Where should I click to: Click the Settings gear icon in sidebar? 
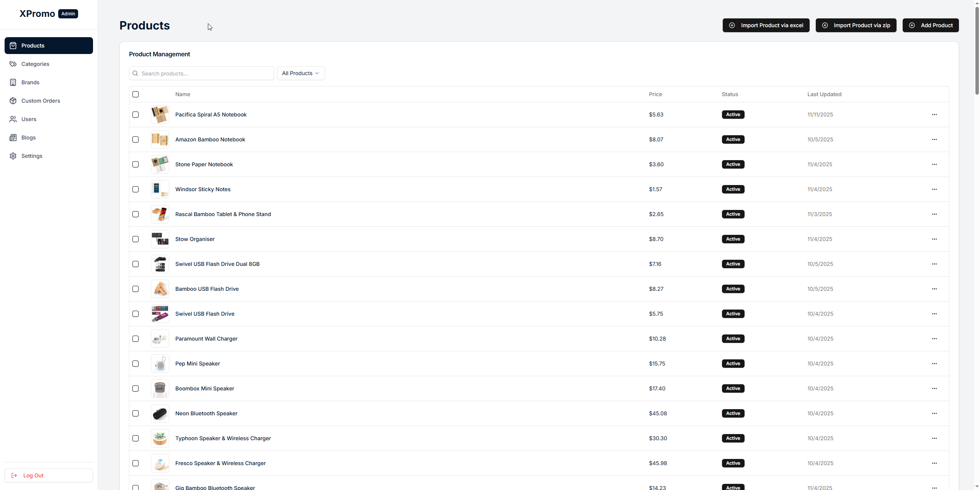13,156
